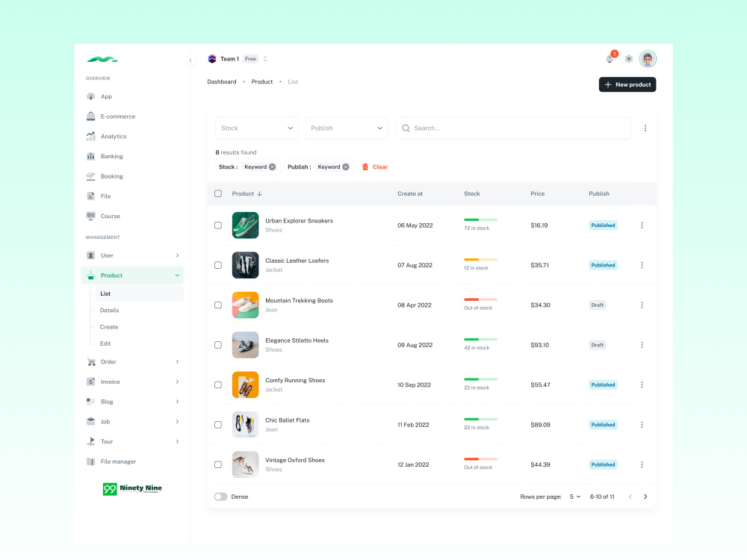Viewport: 747px width, 560px height.
Task: Select the Details submenu item
Action: 139,311
